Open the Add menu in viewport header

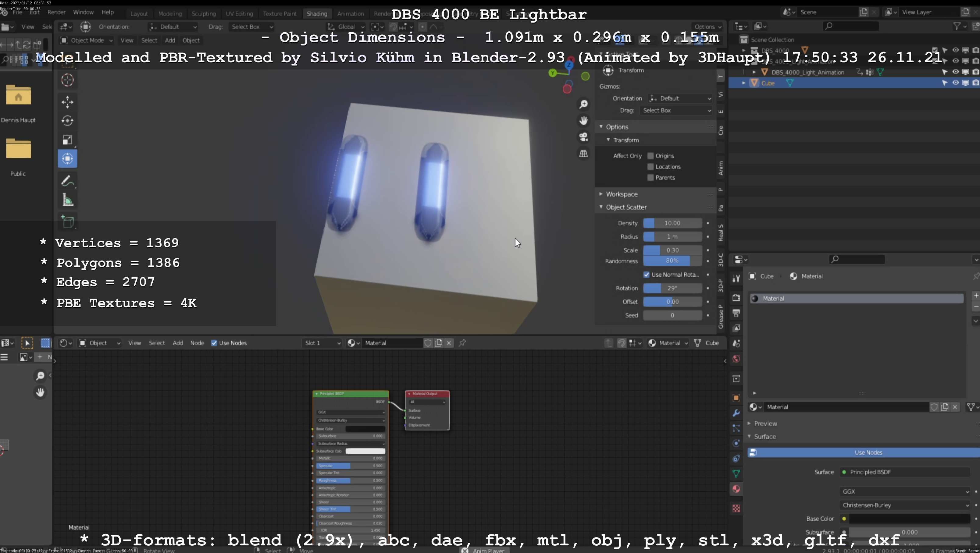(x=170, y=40)
